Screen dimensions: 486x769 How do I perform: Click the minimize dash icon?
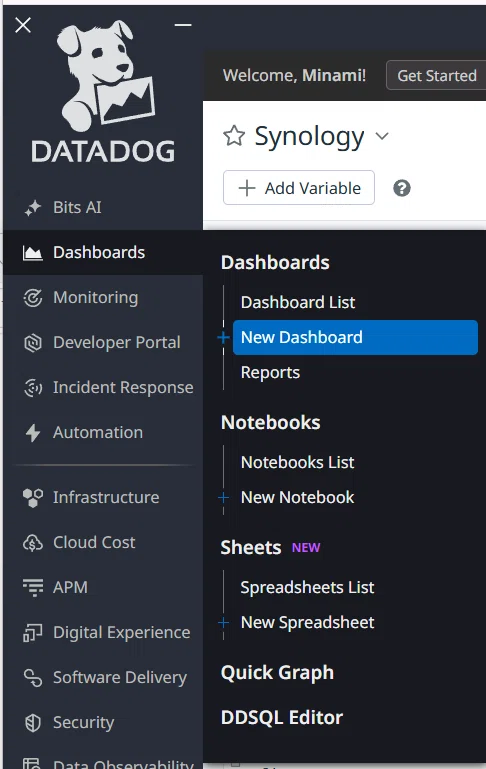click(x=183, y=25)
